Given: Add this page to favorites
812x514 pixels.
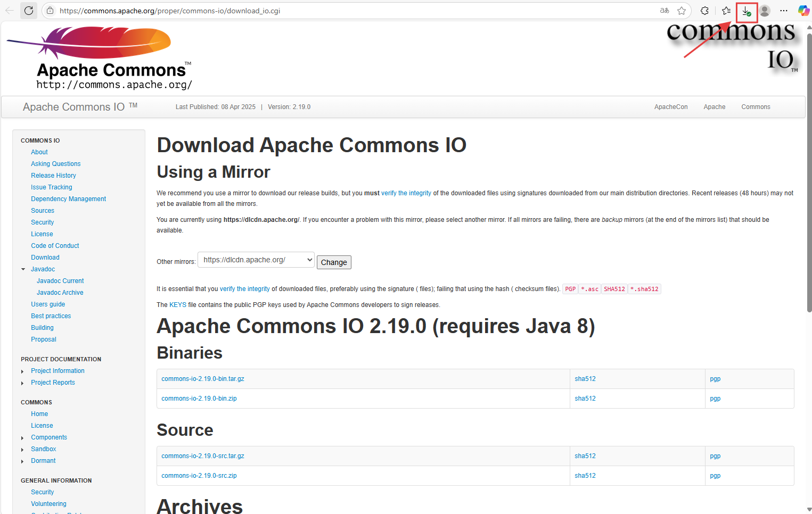Looking at the screenshot, I should [682, 11].
